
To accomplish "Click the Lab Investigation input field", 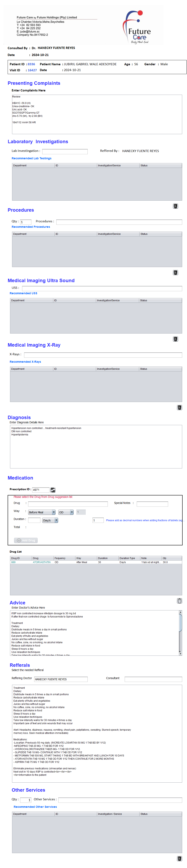I will click(x=65, y=151).
